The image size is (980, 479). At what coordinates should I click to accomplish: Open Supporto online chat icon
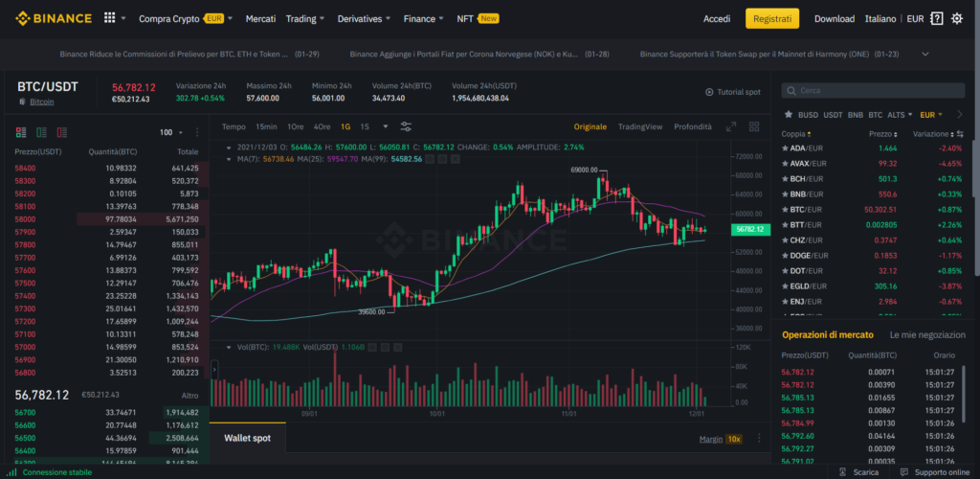point(904,472)
